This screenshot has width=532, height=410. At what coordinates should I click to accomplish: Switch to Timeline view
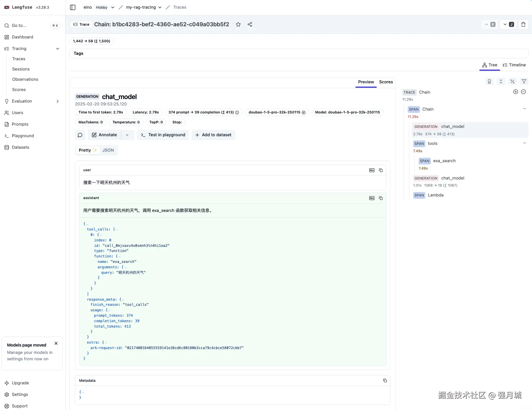(x=514, y=65)
